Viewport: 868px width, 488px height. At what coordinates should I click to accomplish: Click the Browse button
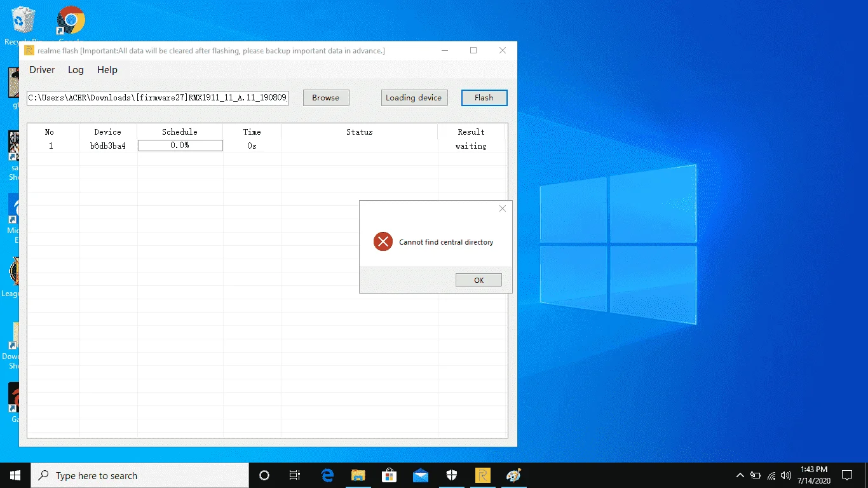326,98
